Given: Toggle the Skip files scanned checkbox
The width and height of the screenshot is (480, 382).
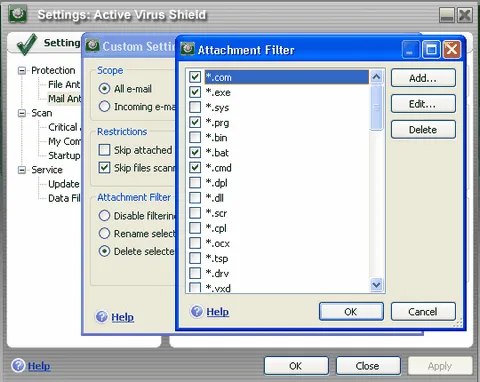Looking at the screenshot, I should 104,167.
